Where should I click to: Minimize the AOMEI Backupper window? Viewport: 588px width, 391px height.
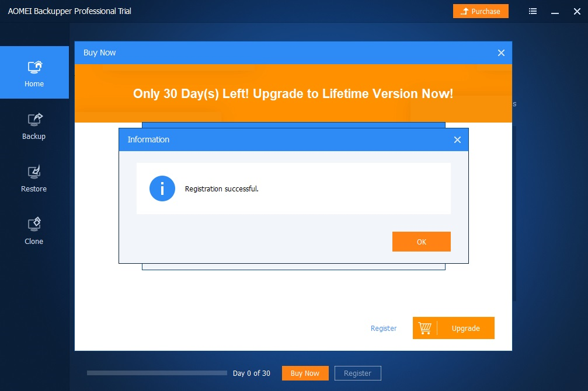pos(555,12)
